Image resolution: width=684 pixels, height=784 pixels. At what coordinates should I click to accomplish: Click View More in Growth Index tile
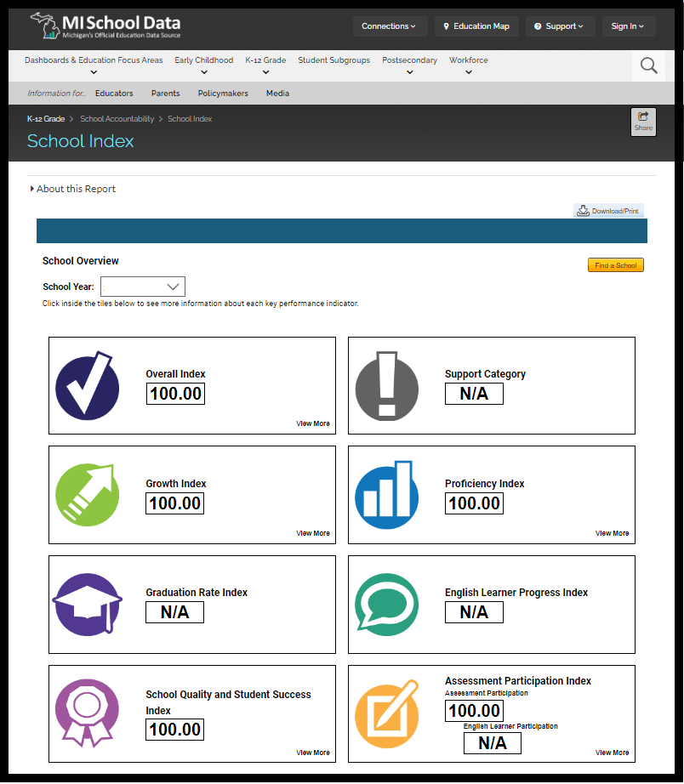[x=313, y=533]
